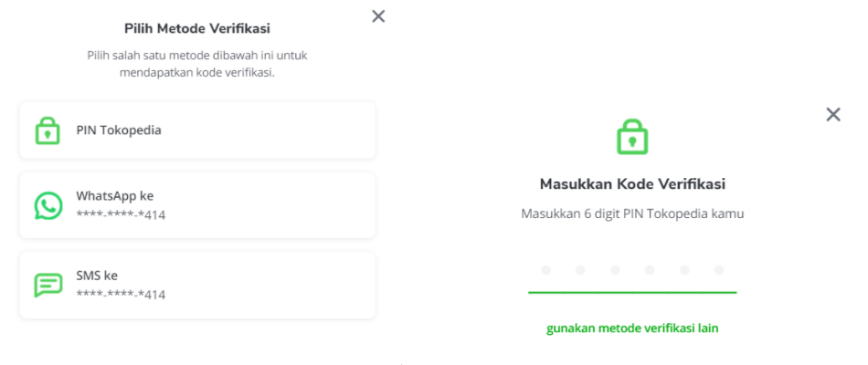Viewport: 868px width, 365px height.
Task: Close the Pilih Metode Verifikasi dialog
Action: (378, 16)
